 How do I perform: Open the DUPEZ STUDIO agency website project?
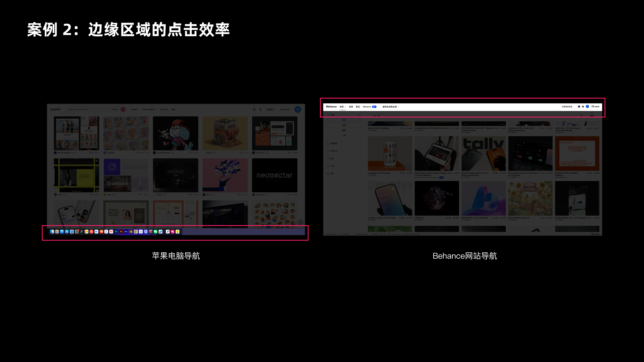point(577,153)
